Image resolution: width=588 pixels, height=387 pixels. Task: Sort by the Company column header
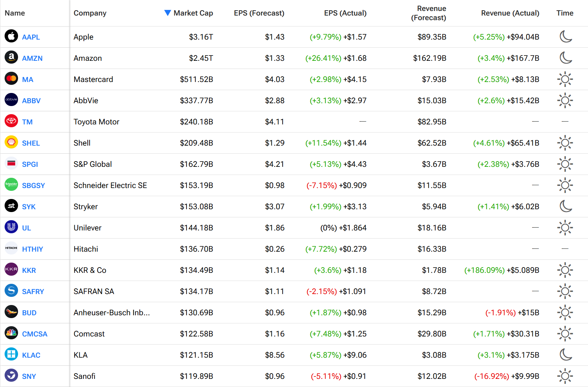coord(90,13)
